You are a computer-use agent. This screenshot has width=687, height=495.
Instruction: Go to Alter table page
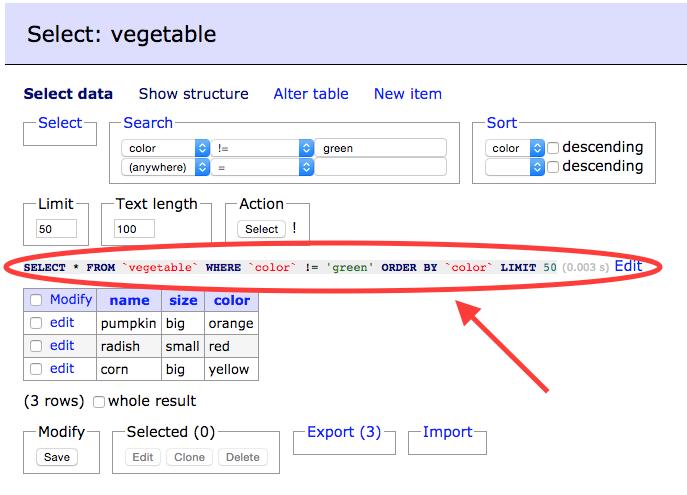(311, 94)
